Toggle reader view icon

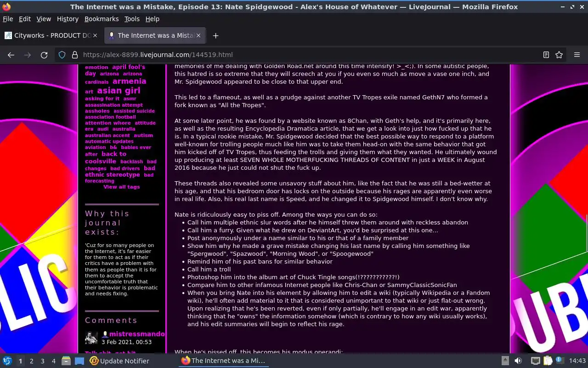click(546, 55)
